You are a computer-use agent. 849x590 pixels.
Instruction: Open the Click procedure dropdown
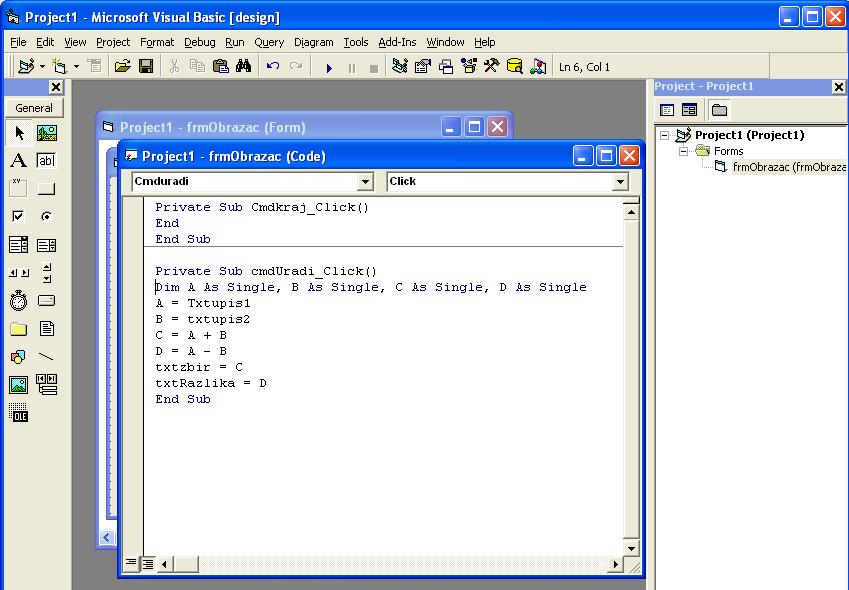point(621,181)
